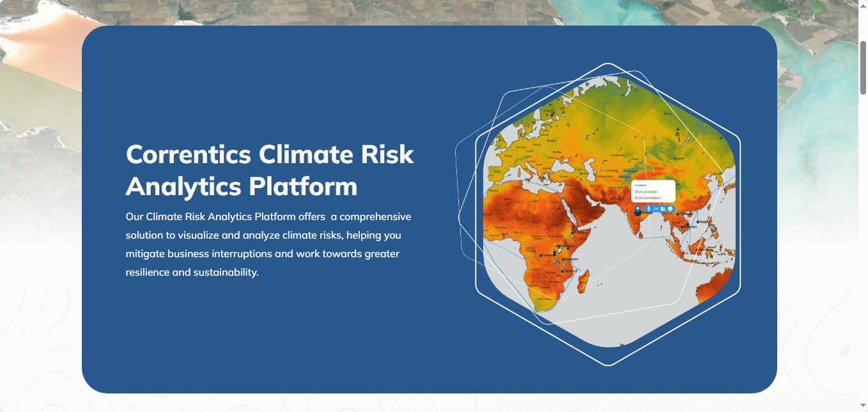Screen dimensions: 868x412
Task: Click the South Africa label on the map
Action: (544, 299)
